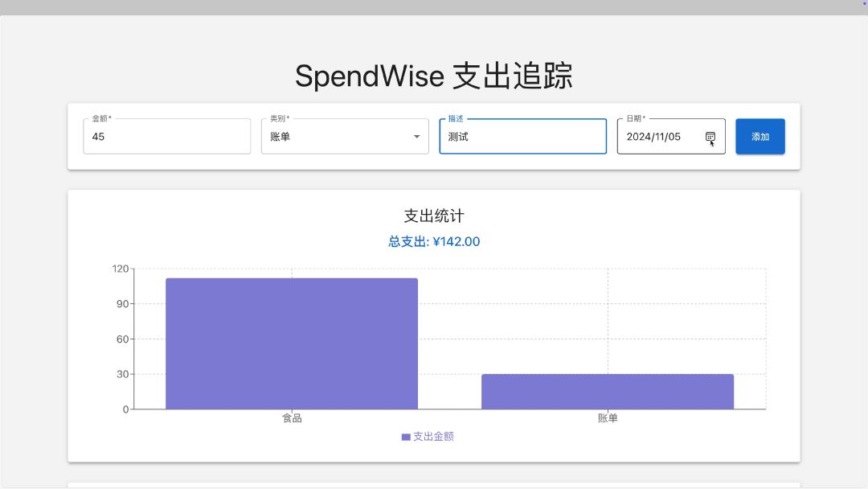Click the 总支出: ¥142.00 total text
This screenshot has width=868, height=489.
point(434,241)
